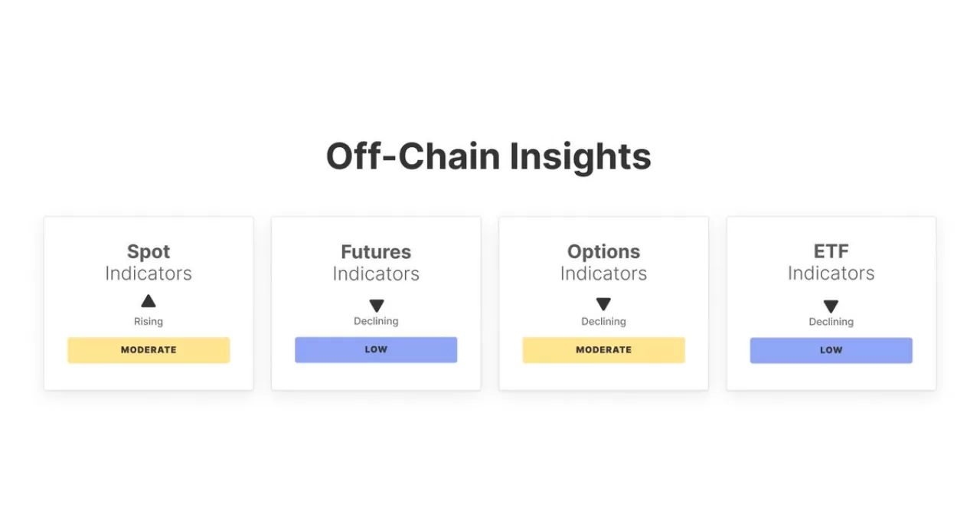This screenshot has height=531, width=980.
Task: Click the yellow MODERATE badge on Options card
Action: [x=603, y=350]
